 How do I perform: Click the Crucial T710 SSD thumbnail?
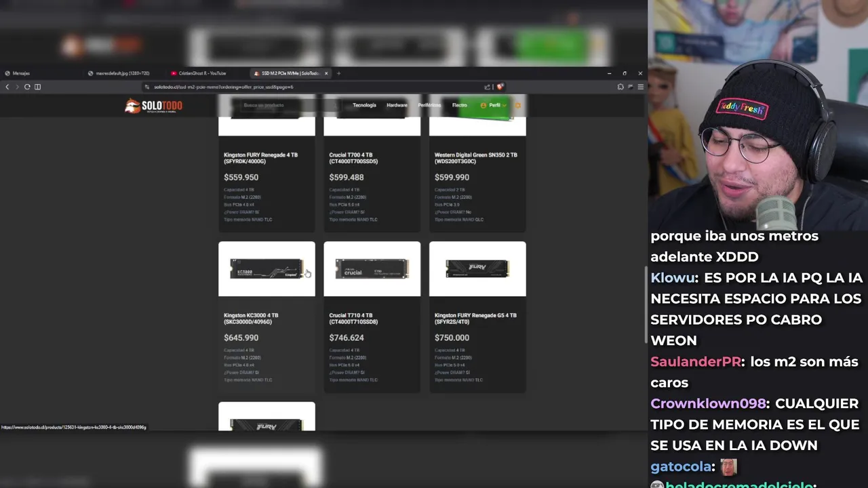pyautogui.click(x=372, y=269)
